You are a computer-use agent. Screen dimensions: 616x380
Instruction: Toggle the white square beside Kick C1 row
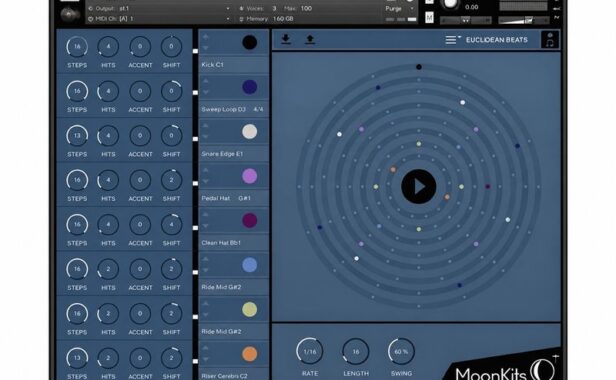click(x=195, y=51)
